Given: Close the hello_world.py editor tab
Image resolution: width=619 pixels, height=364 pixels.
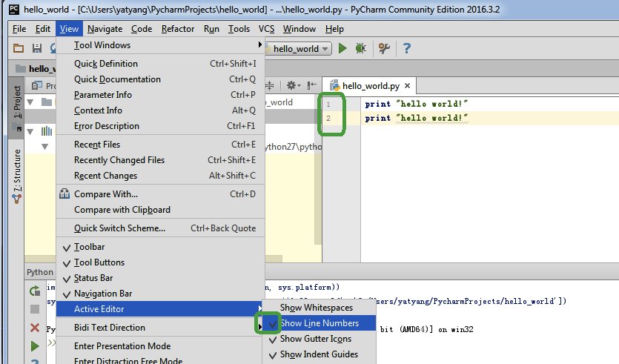Looking at the screenshot, I should [x=408, y=86].
